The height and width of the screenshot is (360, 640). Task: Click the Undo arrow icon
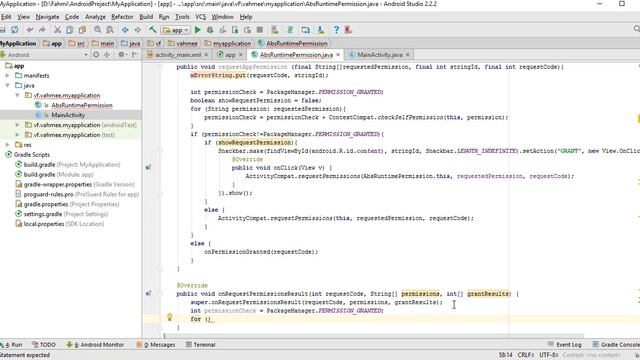click(x=30, y=30)
